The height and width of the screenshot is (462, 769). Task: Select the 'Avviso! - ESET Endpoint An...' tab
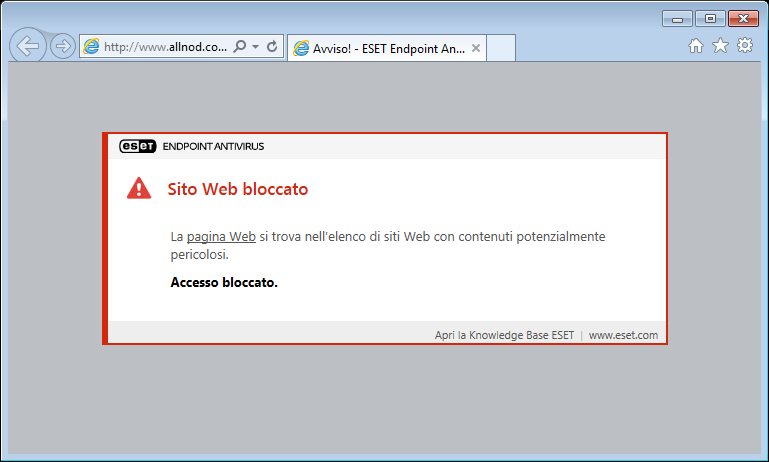[x=386, y=48]
